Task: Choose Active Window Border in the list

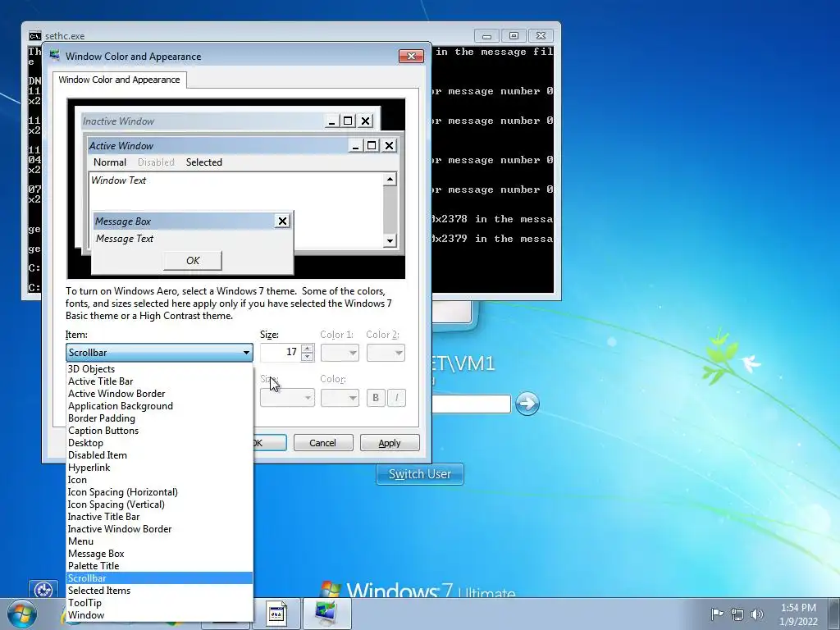Action: tap(159, 394)
